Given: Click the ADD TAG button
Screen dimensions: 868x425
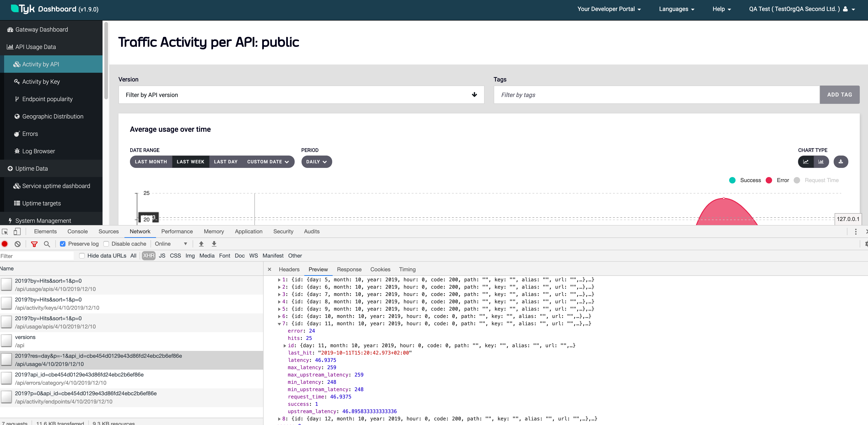Looking at the screenshot, I should pyautogui.click(x=840, y=95).
